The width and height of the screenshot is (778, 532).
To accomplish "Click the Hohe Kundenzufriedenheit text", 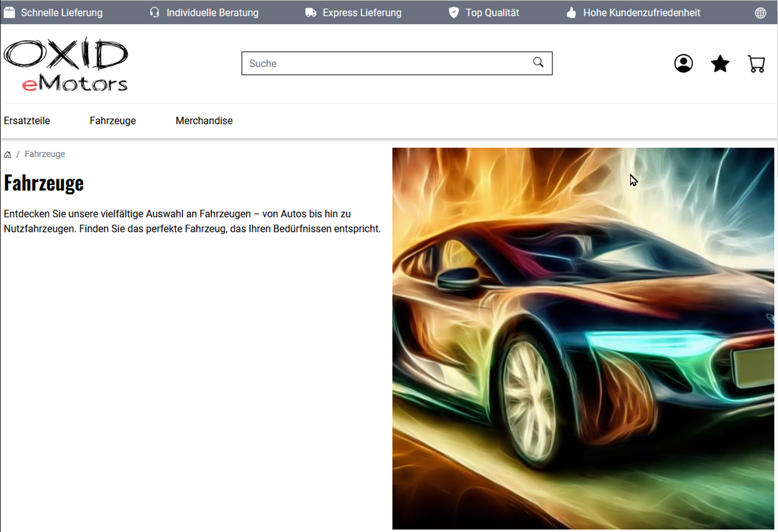I will pos(641,13).
